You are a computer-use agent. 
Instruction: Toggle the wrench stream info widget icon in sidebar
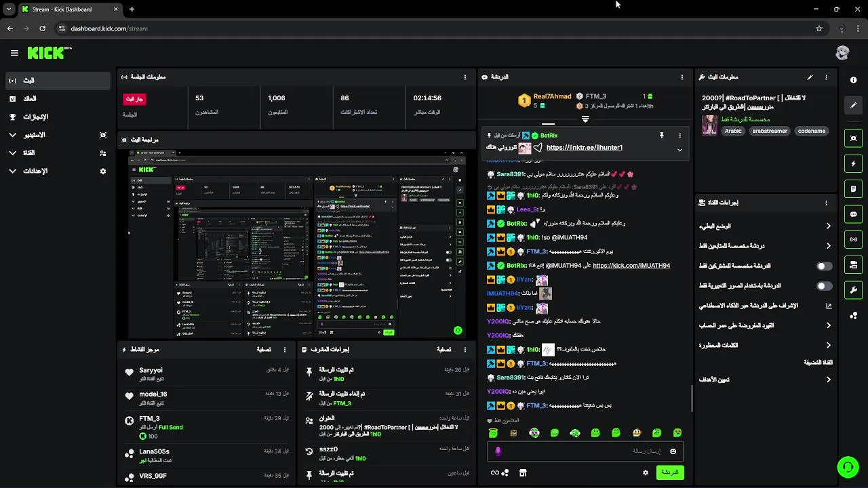[853, 290]
